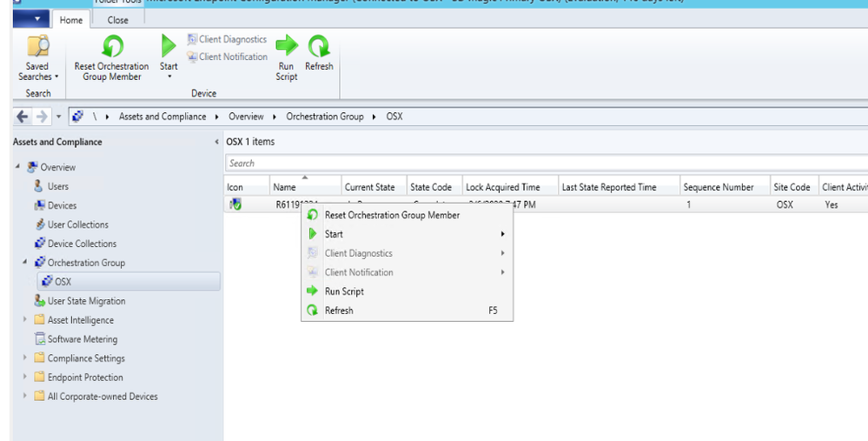Open Saved Searches in the ribbon
The height and width of the screenshot is (441, 868).
pyautogui.click(x=37, y=58)
